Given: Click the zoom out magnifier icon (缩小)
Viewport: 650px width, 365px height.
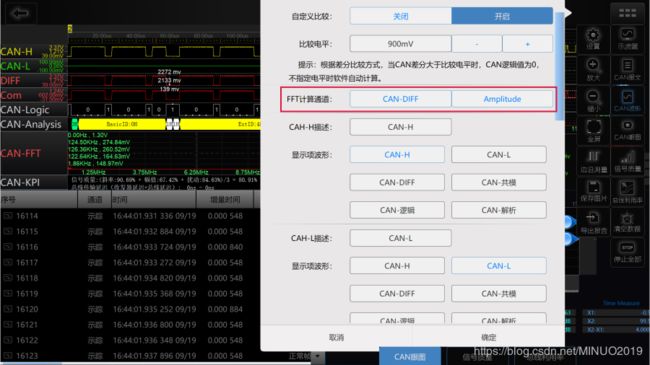Looking at the screenshot, I should (x=593, y=101).
